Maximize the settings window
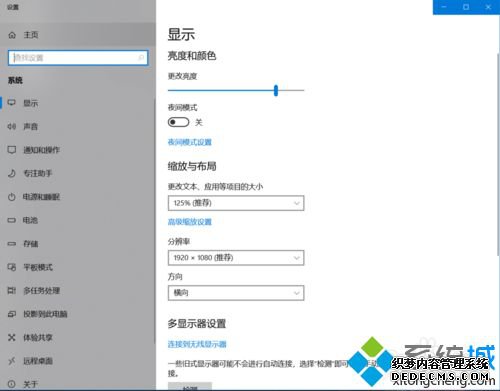Screen dimensions: 500x391 coord(466,7)
